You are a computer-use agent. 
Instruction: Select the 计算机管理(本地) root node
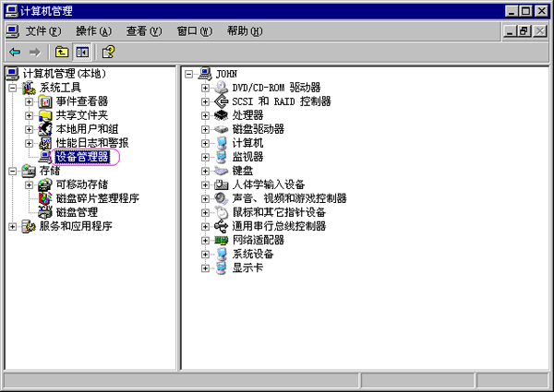[x=65, y=74]
